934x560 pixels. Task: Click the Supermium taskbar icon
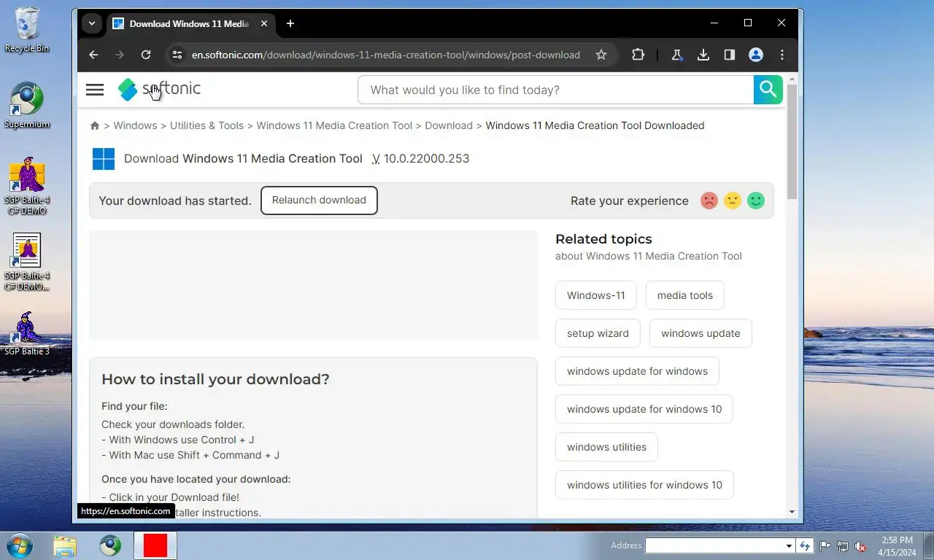coord(110,545)
